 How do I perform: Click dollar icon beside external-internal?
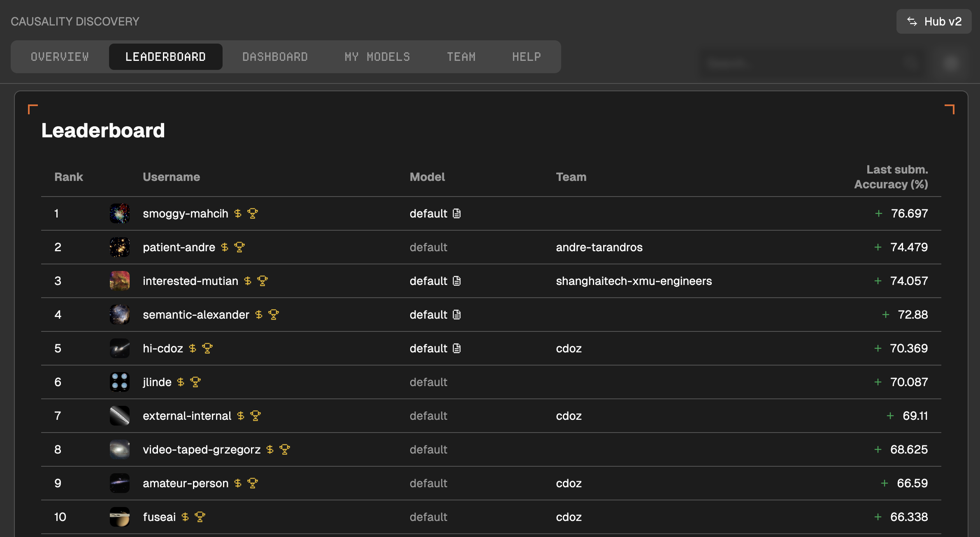(x=241, y=416)
